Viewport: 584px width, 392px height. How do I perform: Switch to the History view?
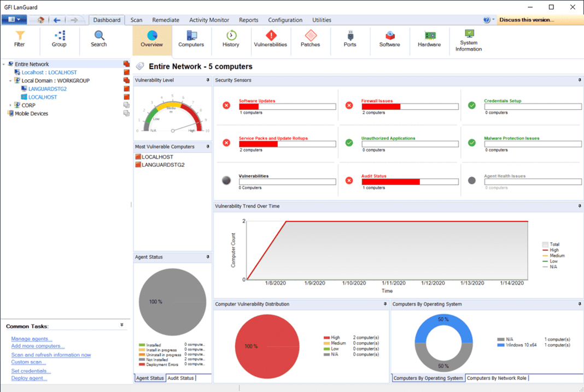click(x=231, y=39)
